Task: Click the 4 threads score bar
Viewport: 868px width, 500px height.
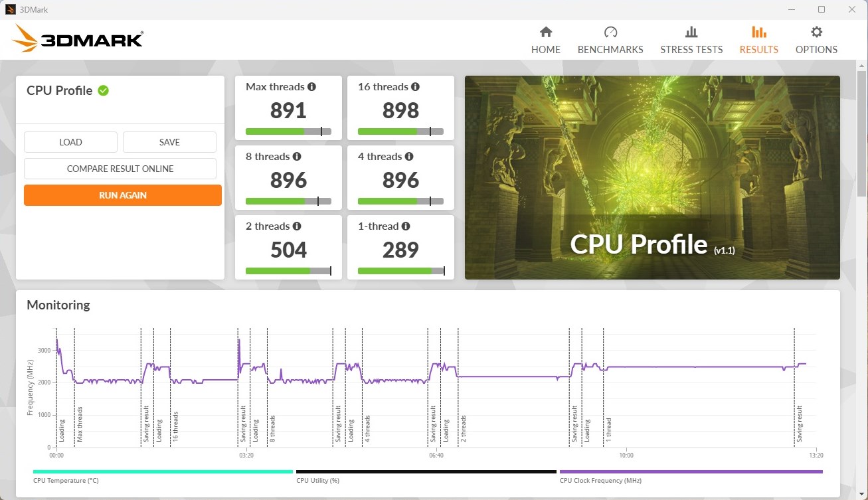Action: 400,201
